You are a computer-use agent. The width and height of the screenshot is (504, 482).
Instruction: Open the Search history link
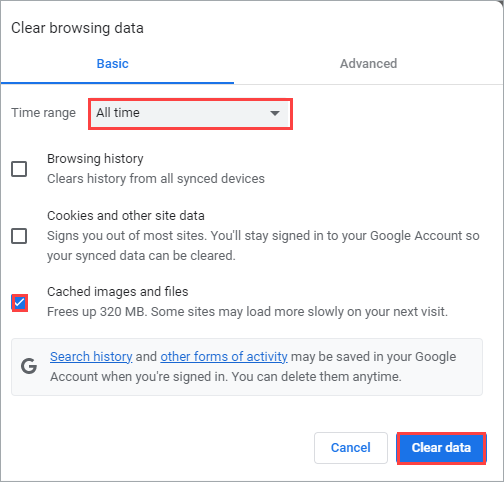pos(91,357)
